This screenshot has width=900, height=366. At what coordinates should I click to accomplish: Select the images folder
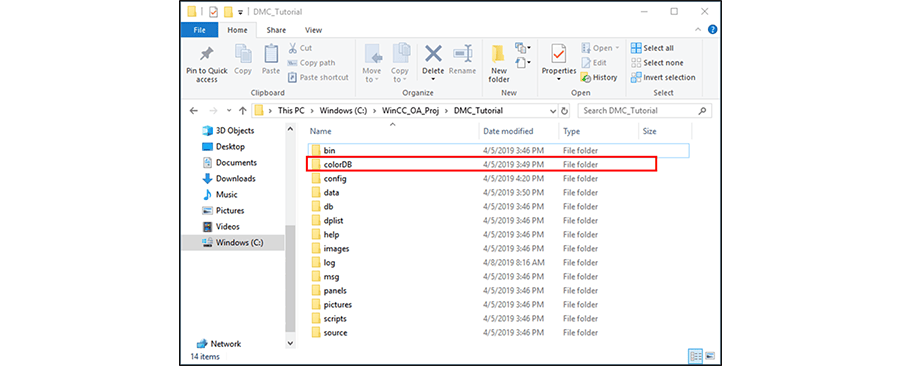click(498, 249)
